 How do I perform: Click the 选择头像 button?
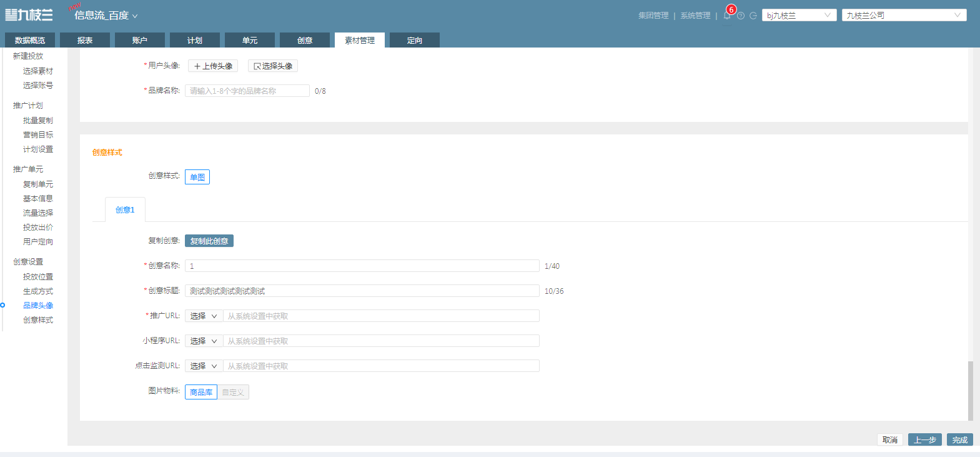click(x=273, y=66)
